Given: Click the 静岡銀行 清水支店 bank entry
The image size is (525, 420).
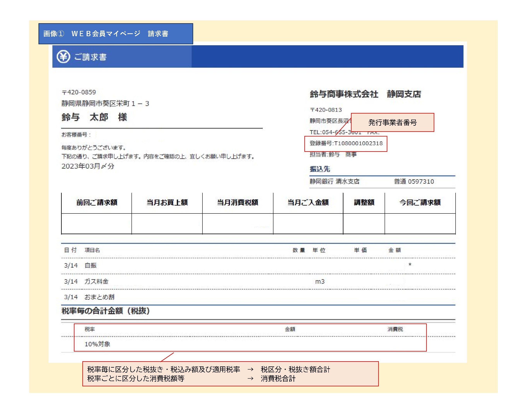Looking at the screenshot, I should [x=335, y=181].
